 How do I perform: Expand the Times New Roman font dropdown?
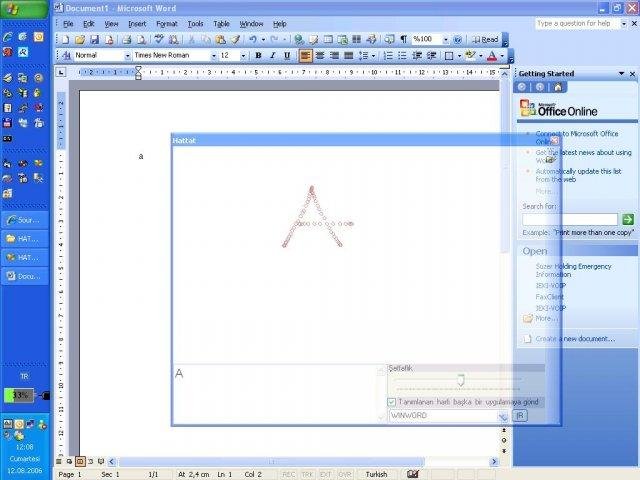[213, 56]
